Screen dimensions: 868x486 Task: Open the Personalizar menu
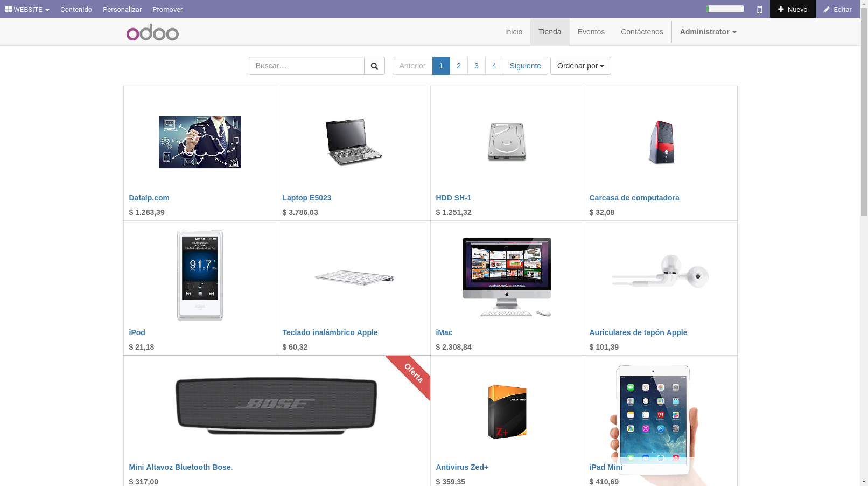click(122, 9)
